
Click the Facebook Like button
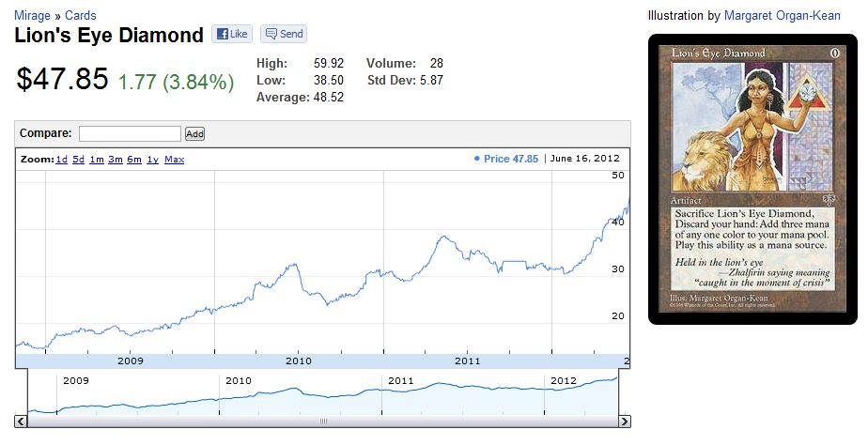(x=231, y=34)
